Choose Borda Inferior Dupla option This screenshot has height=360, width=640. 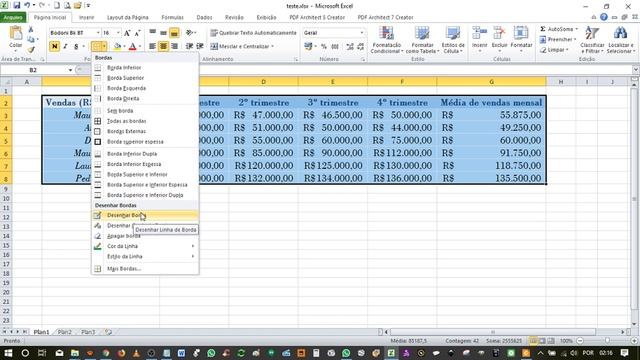pyautogui.click(x=145, y=154)
